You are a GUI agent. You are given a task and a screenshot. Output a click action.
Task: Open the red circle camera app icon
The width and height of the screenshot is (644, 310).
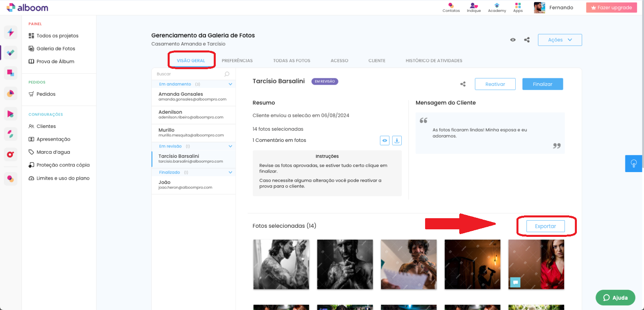tap(11, 154)
